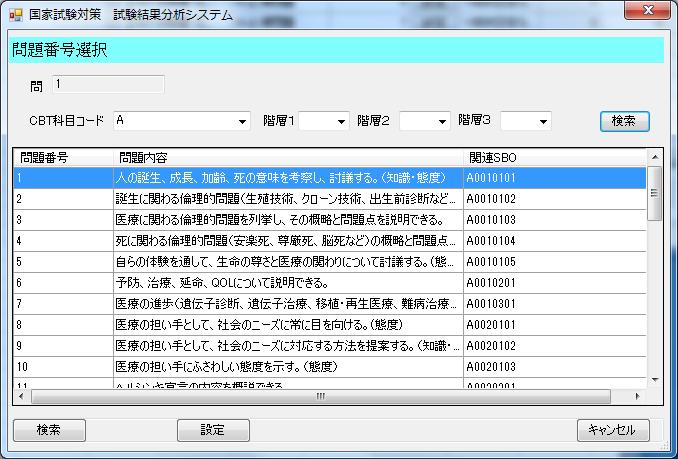Click the application icon in title bar
This screenshot has width=678, height=459.
pyautogui.click(x=15, y=14)
